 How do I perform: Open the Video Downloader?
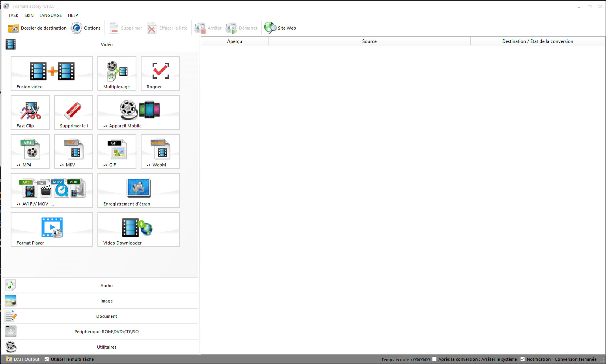tap(138, 230)
